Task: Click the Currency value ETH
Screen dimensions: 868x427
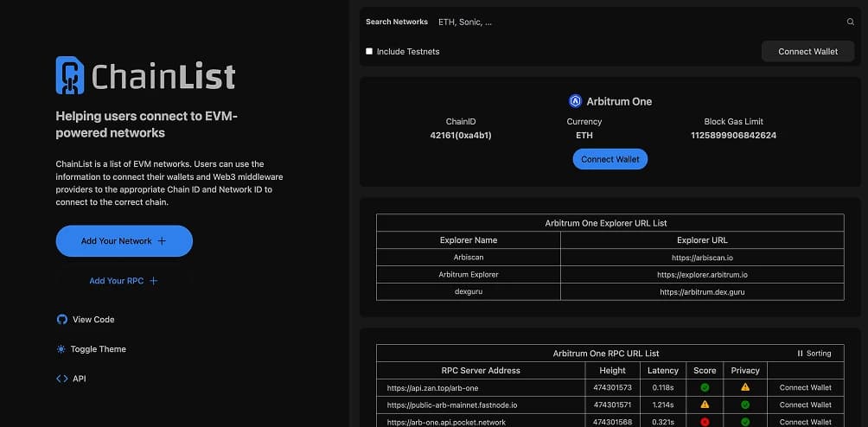Action: click(584, 135)
